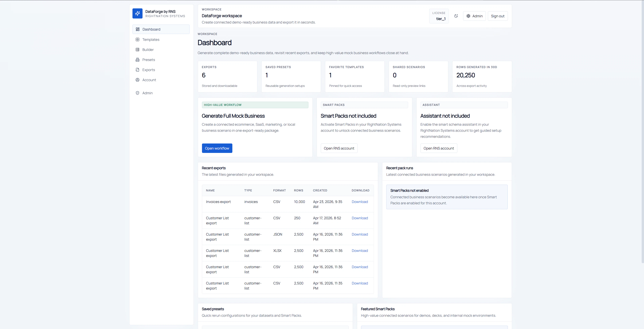Click the Dashboard grid icon in the sidebar
The height and width of the screenshot is (329, 644).
click(x=137, y=29)
